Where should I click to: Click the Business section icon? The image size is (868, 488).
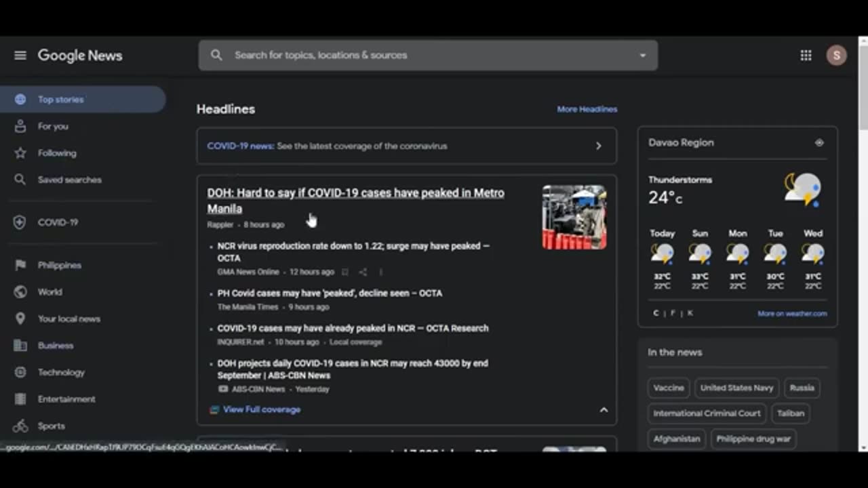pyautogui.click(x=20, y=346)
